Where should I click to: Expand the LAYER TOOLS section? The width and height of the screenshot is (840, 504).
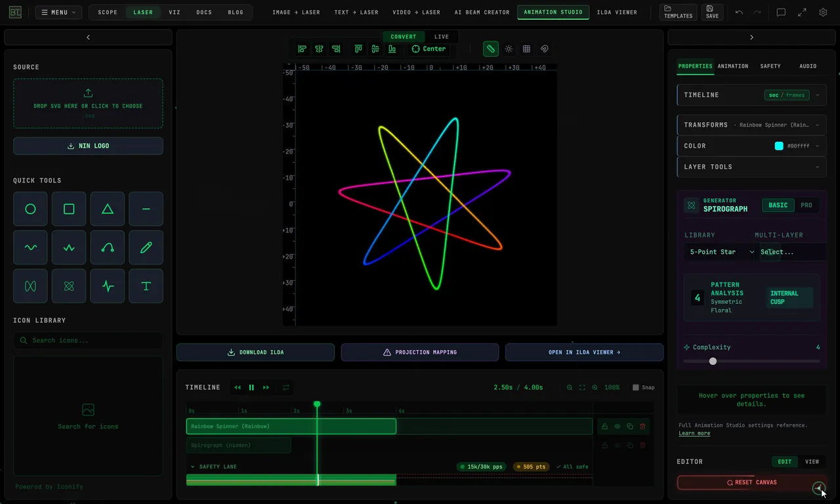click(751, 167)
